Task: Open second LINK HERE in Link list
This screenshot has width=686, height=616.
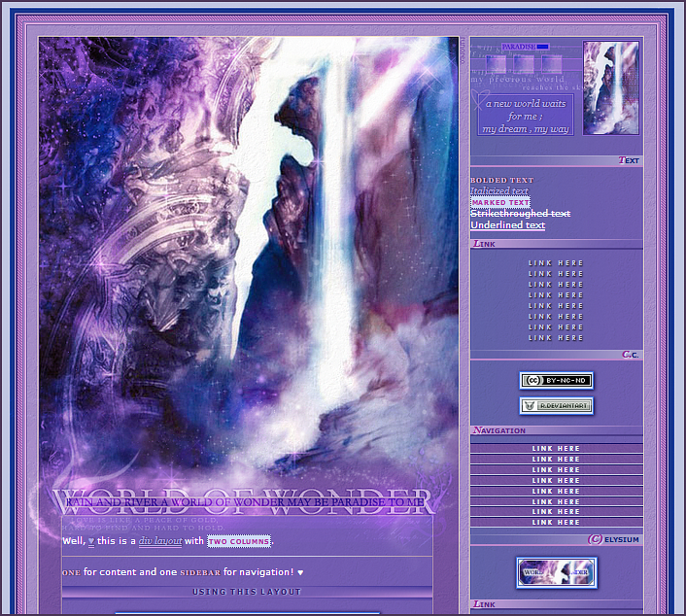Action: [556, 274]
